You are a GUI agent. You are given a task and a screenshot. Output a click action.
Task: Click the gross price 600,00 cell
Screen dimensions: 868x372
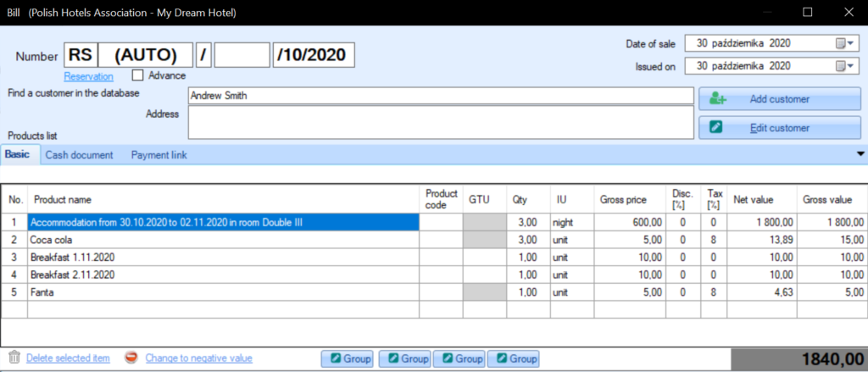tap(631, 223)
